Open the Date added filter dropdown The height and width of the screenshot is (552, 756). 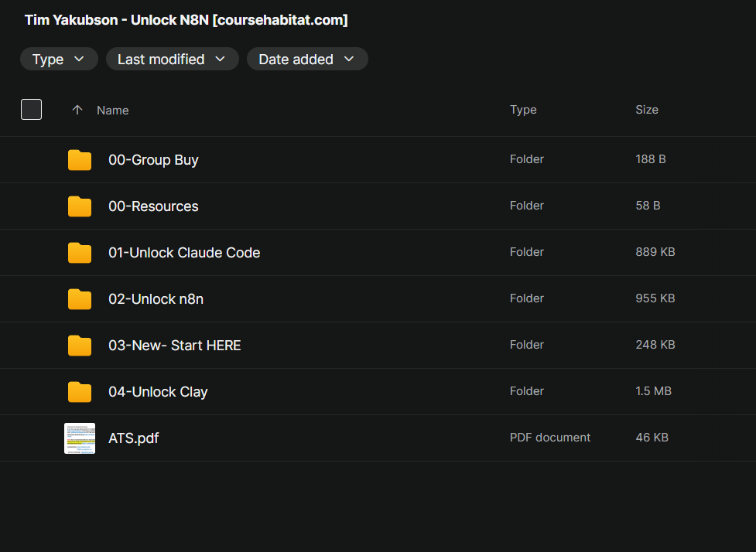point(307,59)
